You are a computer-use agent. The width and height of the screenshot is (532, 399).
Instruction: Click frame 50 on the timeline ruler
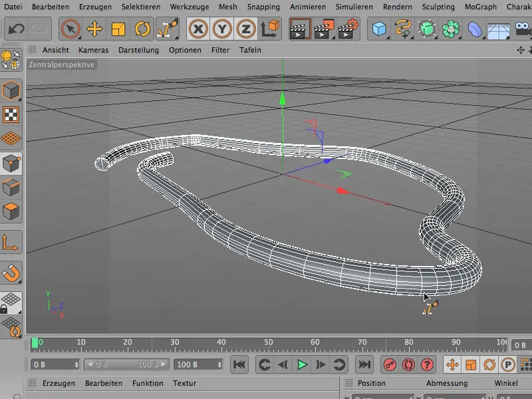[x=268, y=342]
